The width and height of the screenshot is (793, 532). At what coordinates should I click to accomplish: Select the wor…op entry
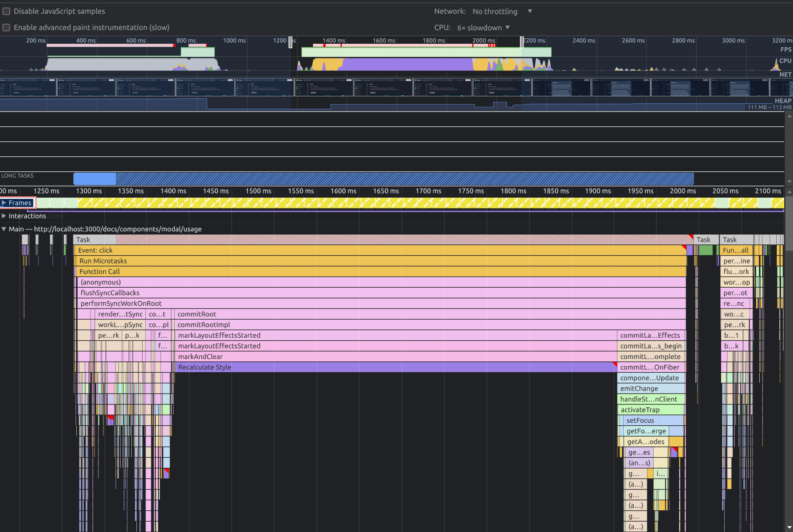coord(736,282)
